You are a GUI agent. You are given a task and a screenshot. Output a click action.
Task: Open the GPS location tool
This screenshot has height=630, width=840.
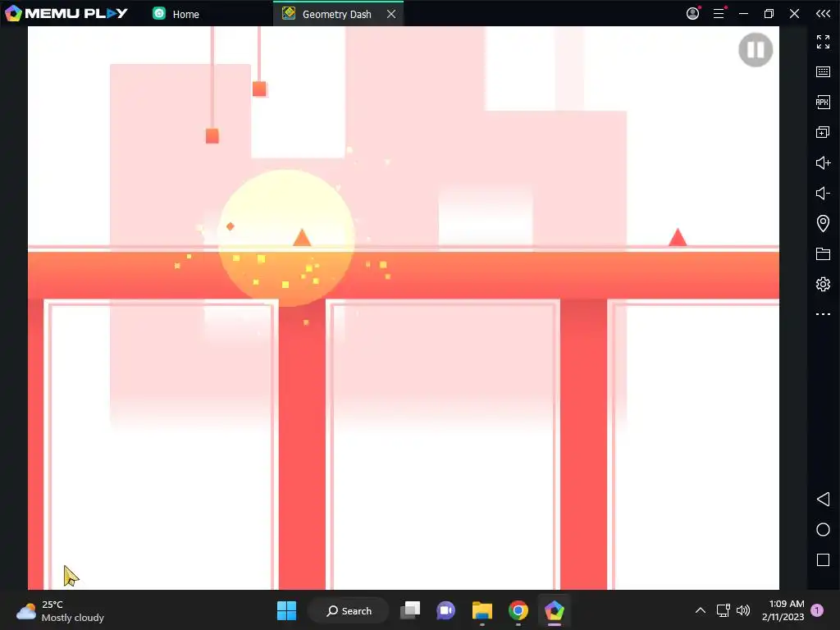click(x=823, y=223)
